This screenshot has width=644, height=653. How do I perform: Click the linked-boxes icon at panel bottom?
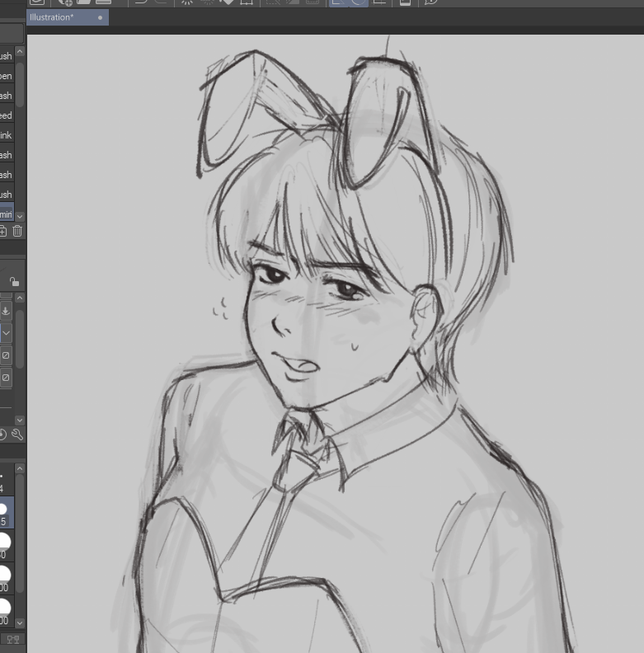pyautogui.click(x=13, y=639)
